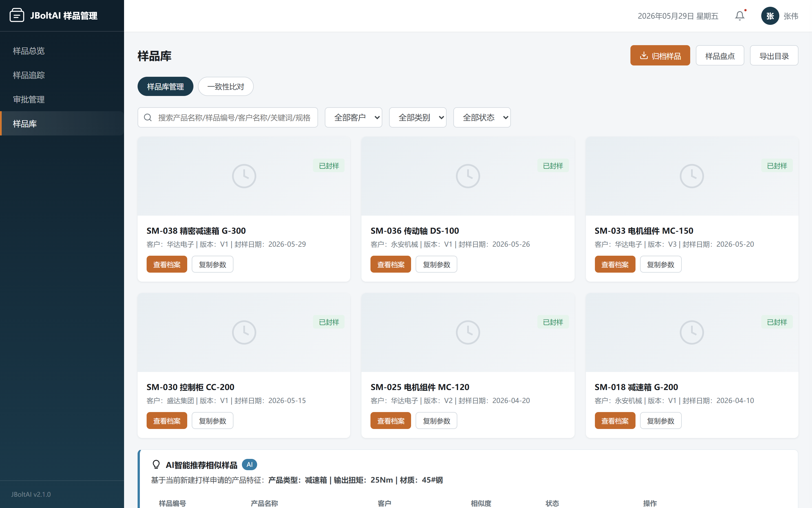
Task: Click the search magnifier icon
Action: (x=148, y=118)
